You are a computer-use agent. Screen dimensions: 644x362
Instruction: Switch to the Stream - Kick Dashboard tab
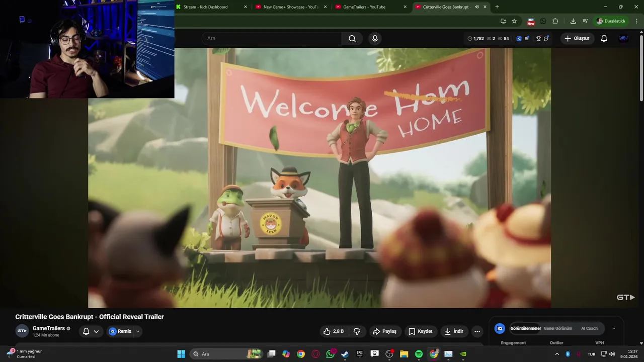212,7
